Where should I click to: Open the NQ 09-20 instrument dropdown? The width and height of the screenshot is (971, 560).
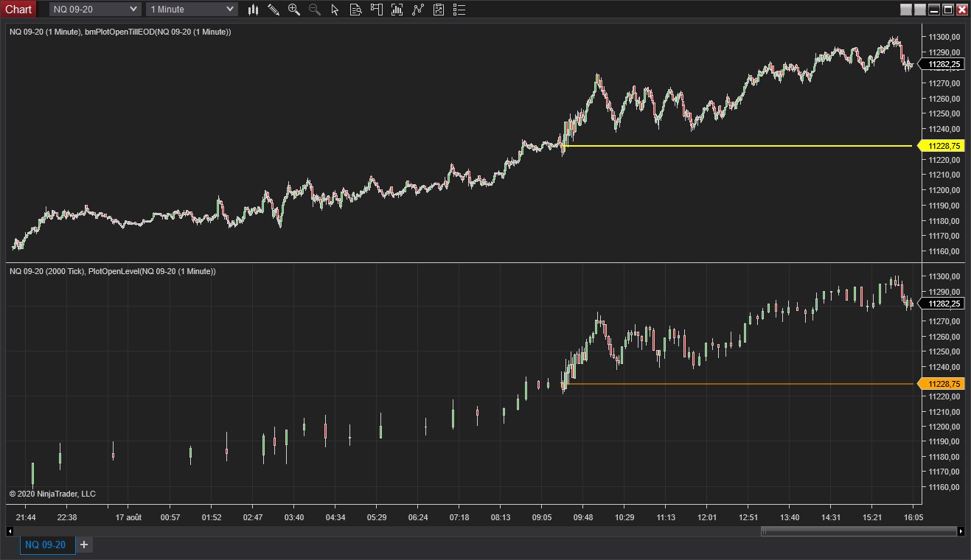coord(95,9)
